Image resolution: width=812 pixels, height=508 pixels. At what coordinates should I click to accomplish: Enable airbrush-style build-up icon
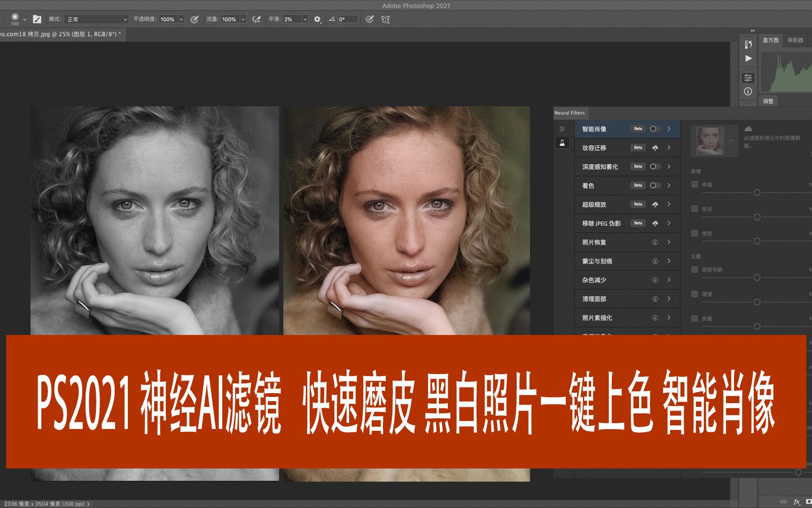point(256,19)
